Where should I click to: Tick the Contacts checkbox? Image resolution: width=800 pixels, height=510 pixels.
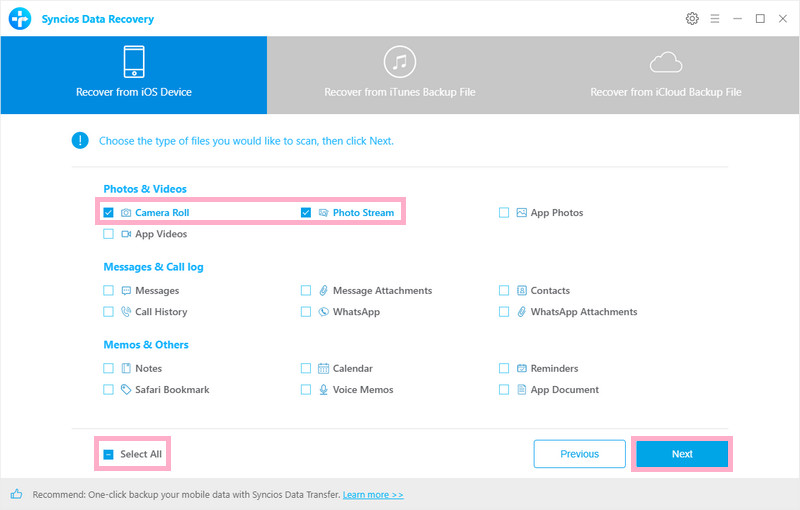click(504, 291)
